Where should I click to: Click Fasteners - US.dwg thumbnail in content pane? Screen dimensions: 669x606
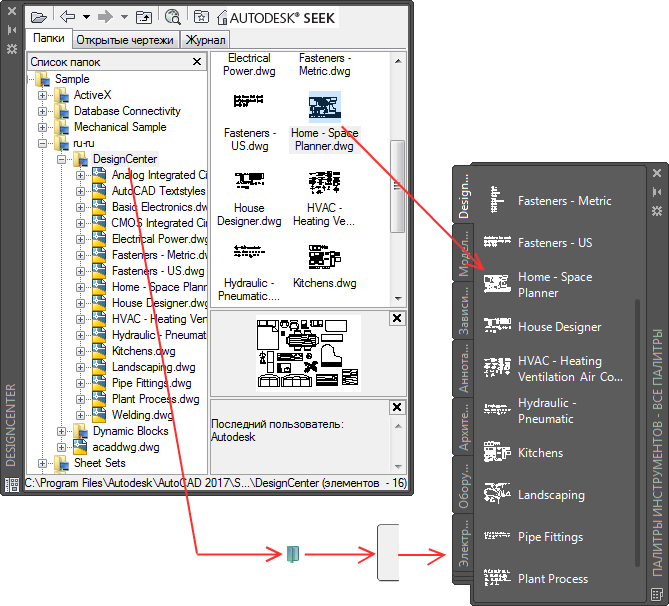tap(249, 101)
